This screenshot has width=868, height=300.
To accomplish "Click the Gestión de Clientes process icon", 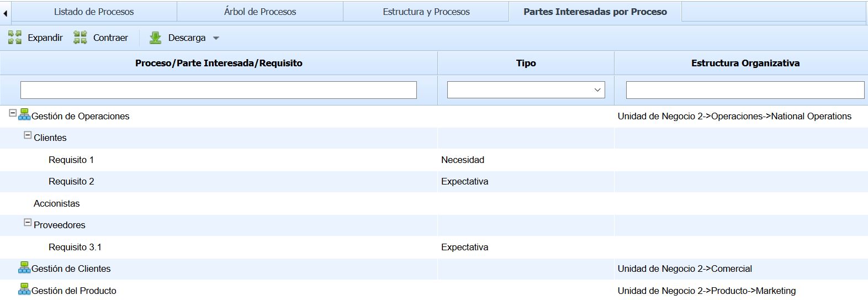I will (x=24, y=267).
